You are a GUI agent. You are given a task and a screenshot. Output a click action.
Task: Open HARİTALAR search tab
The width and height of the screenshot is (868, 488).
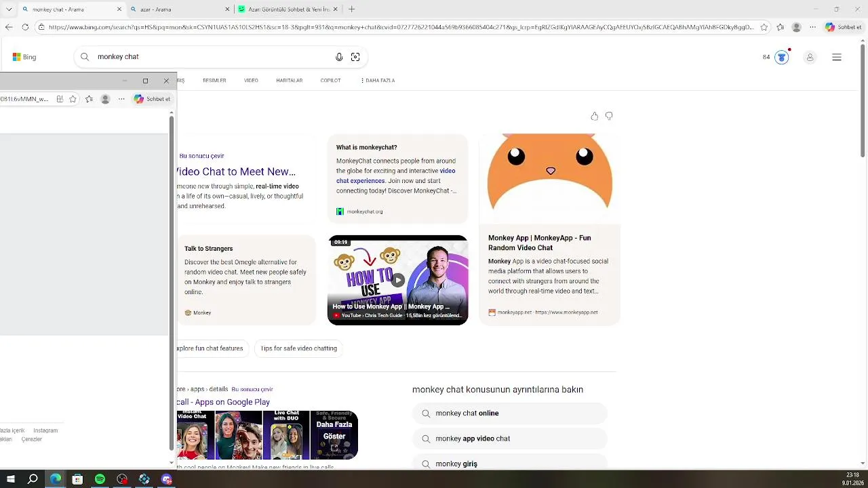[x=290, y=81]
